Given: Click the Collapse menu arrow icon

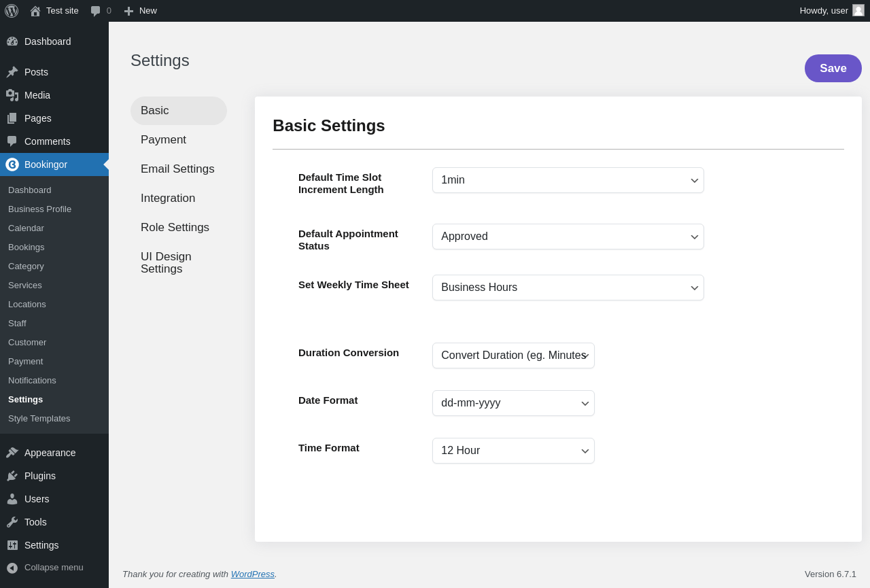Looking at the screenshot, I should click(12, 568).
